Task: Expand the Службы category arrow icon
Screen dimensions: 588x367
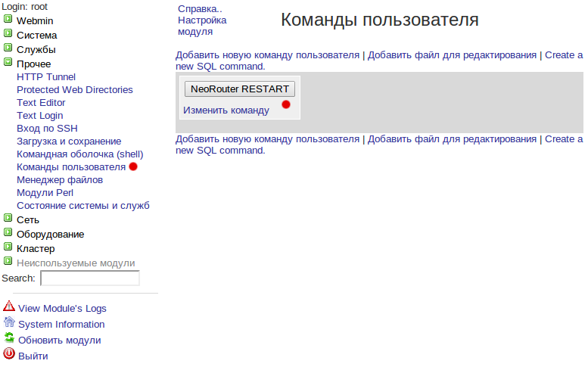Action: pos(8,48)
